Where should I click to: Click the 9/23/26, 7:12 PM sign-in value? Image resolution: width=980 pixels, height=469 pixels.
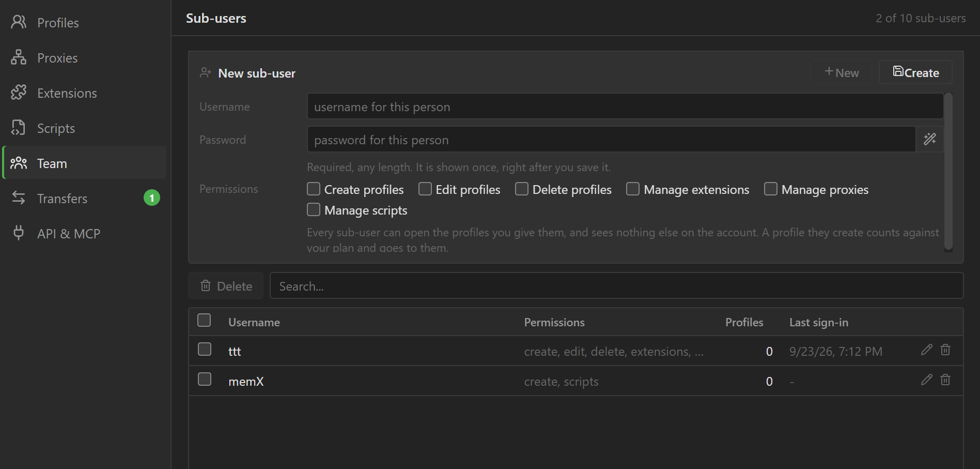click(x=836, y=352)
